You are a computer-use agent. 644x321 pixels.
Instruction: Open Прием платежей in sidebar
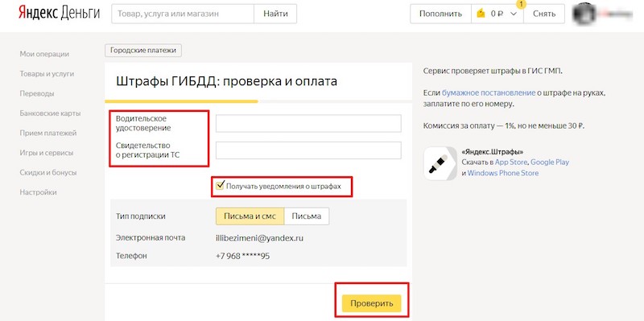(x=48, y=133)
